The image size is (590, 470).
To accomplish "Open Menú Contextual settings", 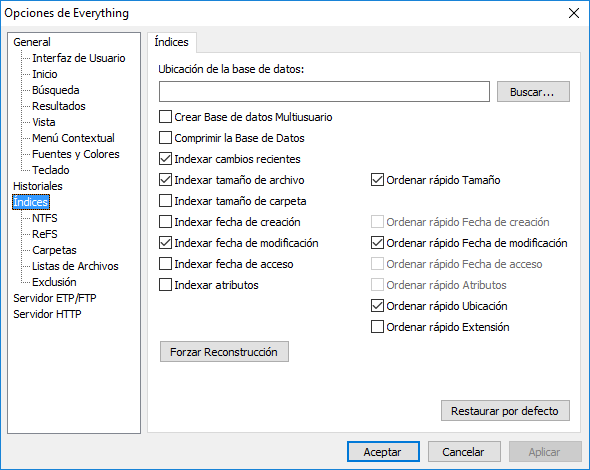I will tap(73, 138).
